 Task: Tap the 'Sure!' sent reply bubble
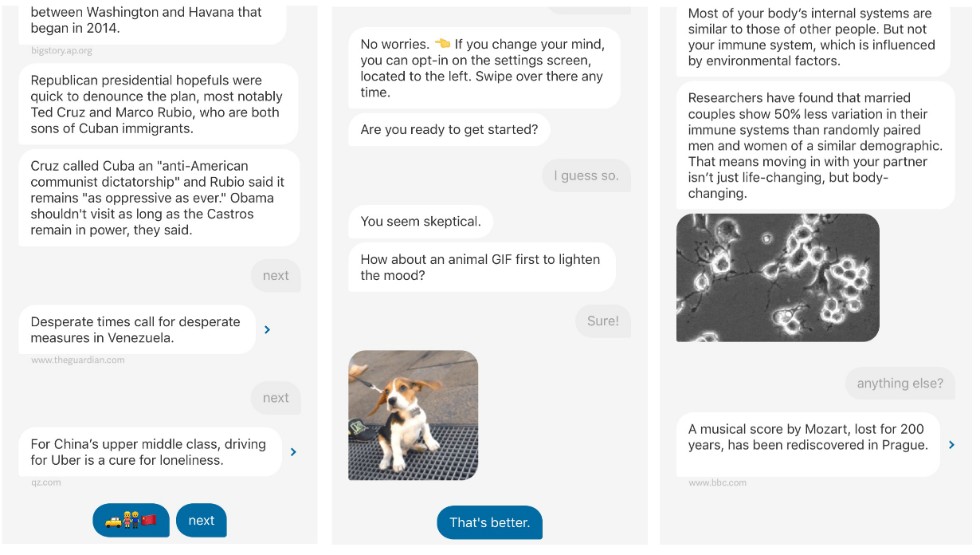(x=603, y=321)
